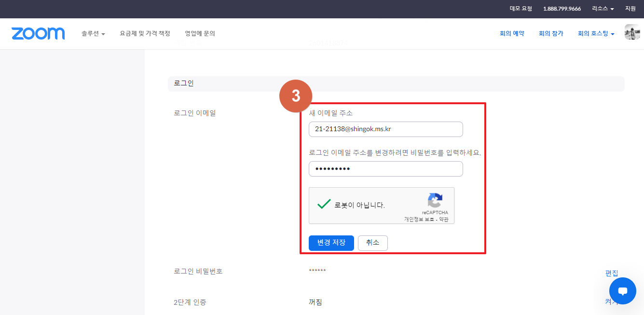Open 회의 참가 link
The image size is (644, 315).
[x=551, y=34]
